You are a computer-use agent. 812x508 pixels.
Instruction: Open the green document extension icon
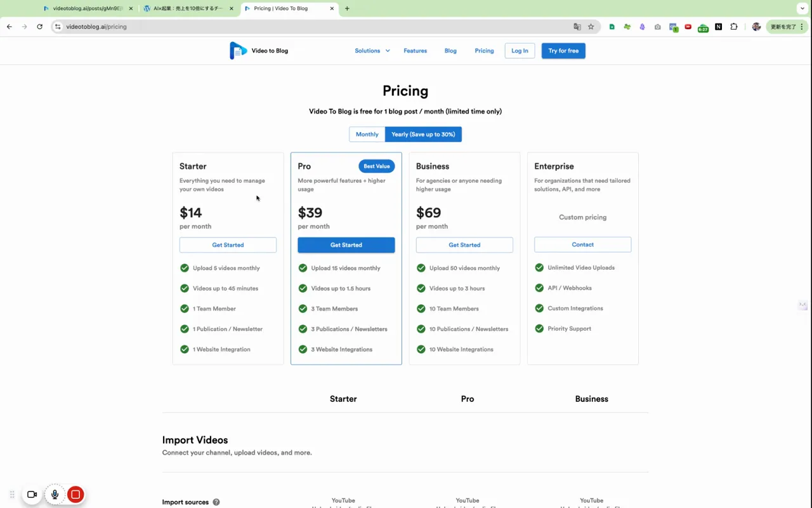[x=612, y=27]
